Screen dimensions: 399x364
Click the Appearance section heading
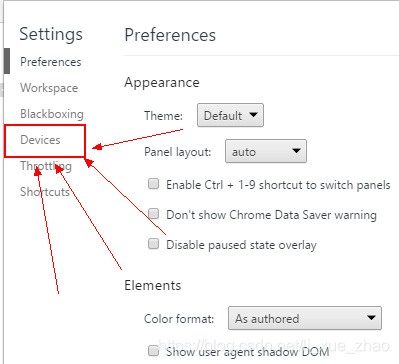pos(162,83)
